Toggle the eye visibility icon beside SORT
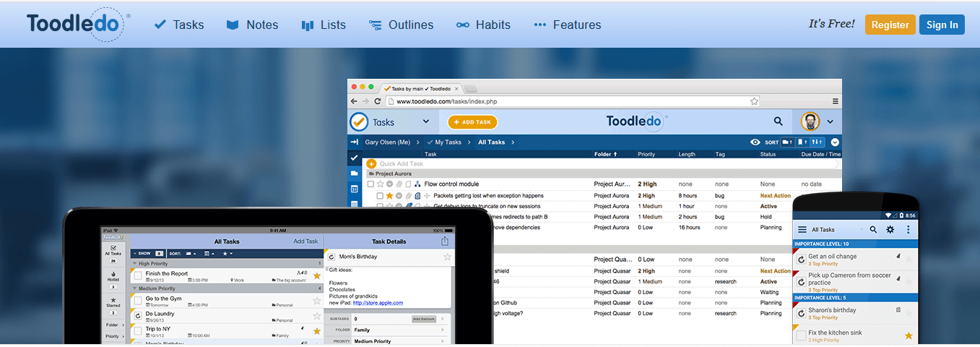Viewport: 980px width, 347px height. (755, 142)
